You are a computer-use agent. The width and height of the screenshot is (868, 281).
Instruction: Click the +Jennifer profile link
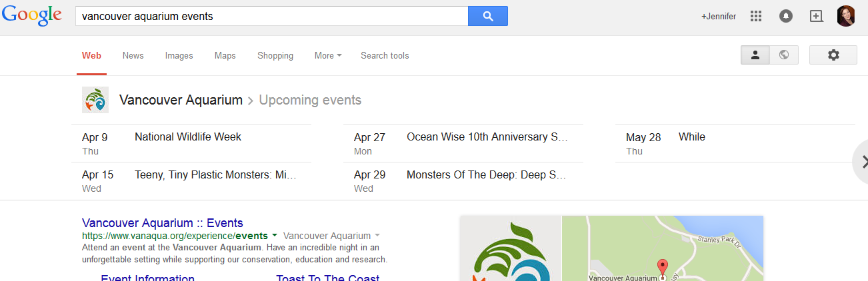click(x=718, y=16)
